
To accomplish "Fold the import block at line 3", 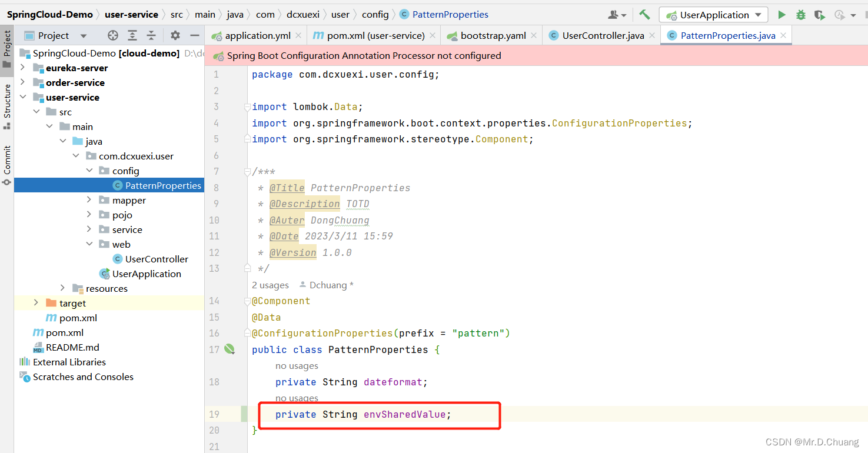I will (x=248, y=107).
